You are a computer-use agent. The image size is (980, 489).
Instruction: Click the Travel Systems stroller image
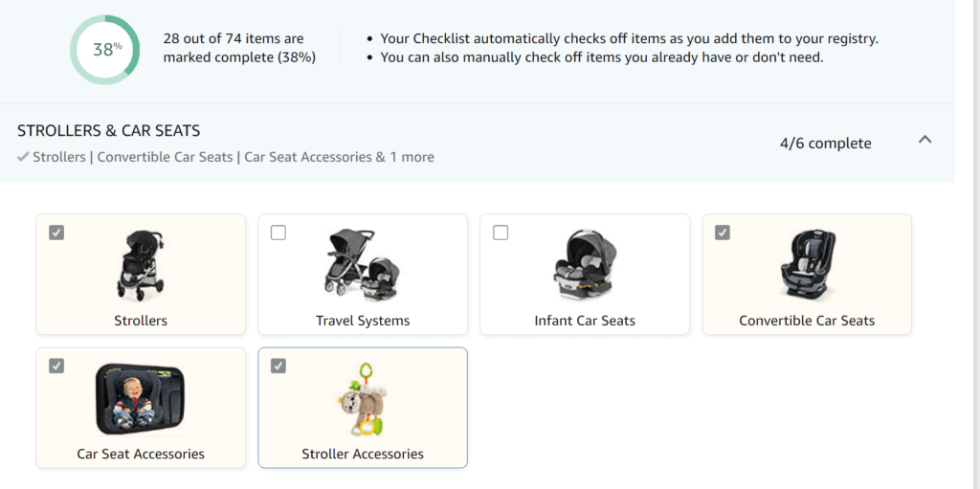(363, 264)
